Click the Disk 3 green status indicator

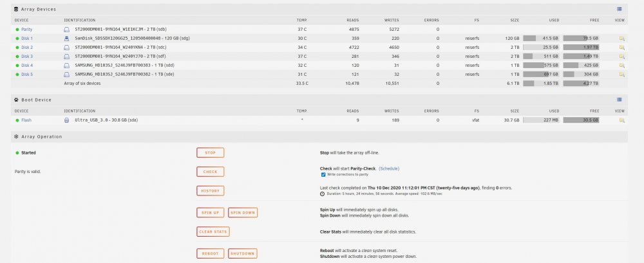pos(17,57)
